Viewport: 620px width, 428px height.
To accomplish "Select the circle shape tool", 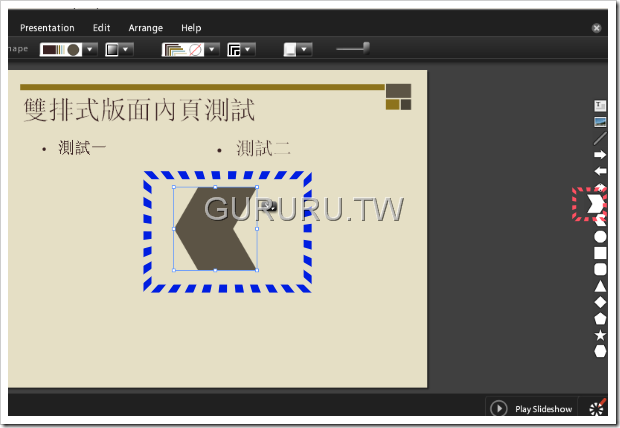I will point(600,237).
